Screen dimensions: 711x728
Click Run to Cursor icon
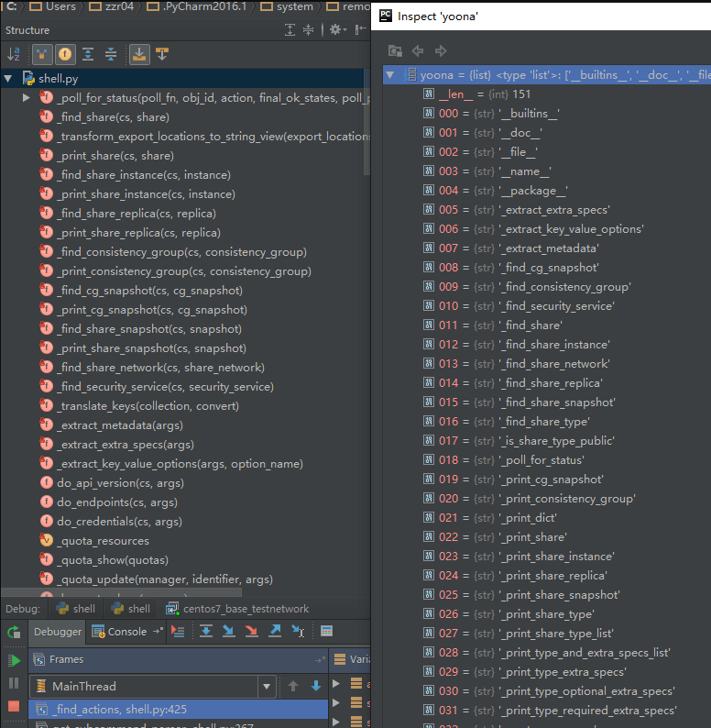click(298, 631)
